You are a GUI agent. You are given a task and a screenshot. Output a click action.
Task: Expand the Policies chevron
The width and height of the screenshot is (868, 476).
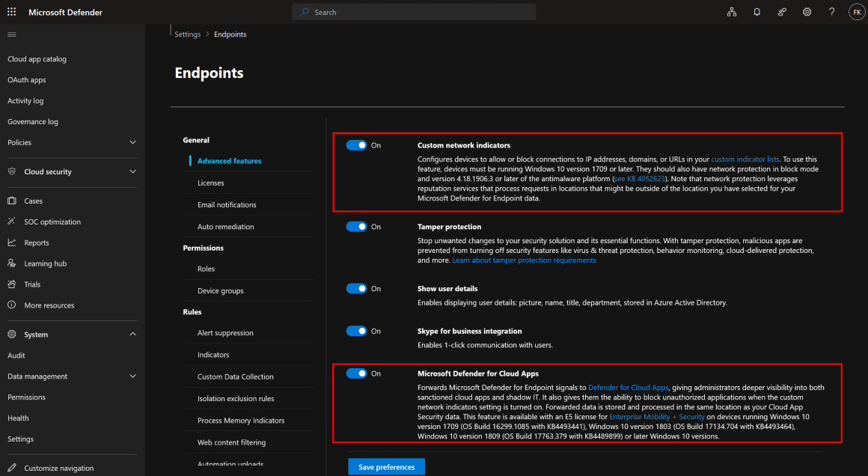tap(133, 142)
